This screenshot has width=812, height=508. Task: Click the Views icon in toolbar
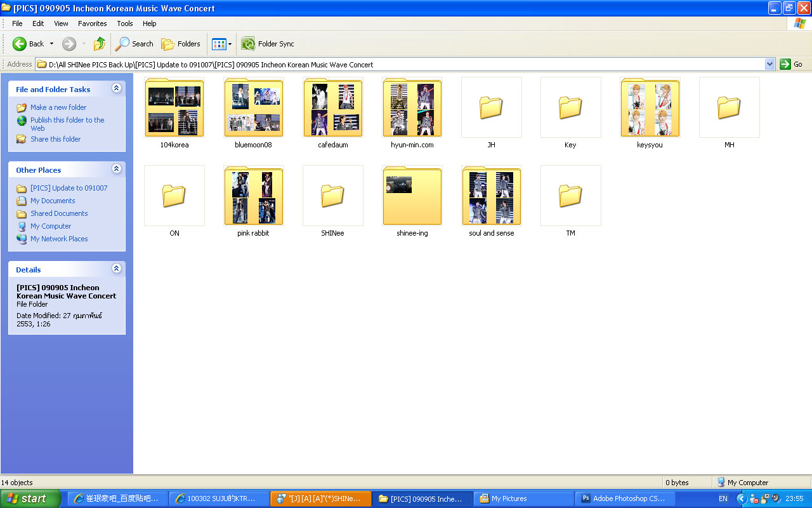pos(219,44)
